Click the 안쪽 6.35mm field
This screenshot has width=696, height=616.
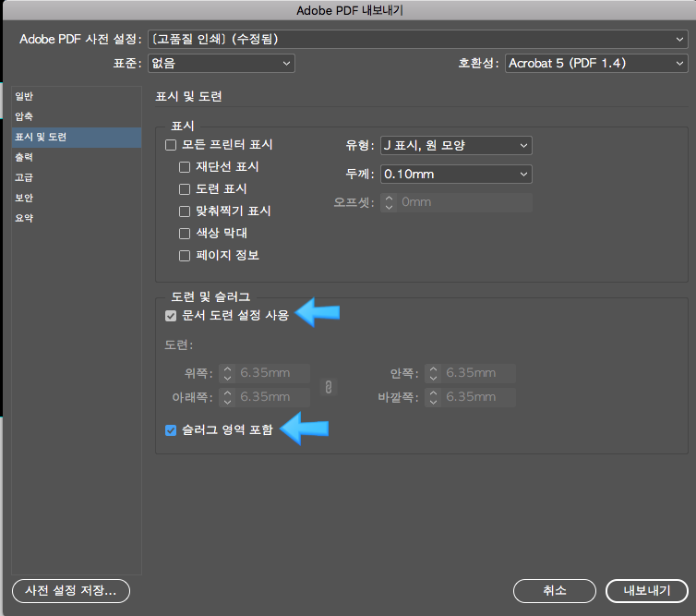(x=478, y=373)
